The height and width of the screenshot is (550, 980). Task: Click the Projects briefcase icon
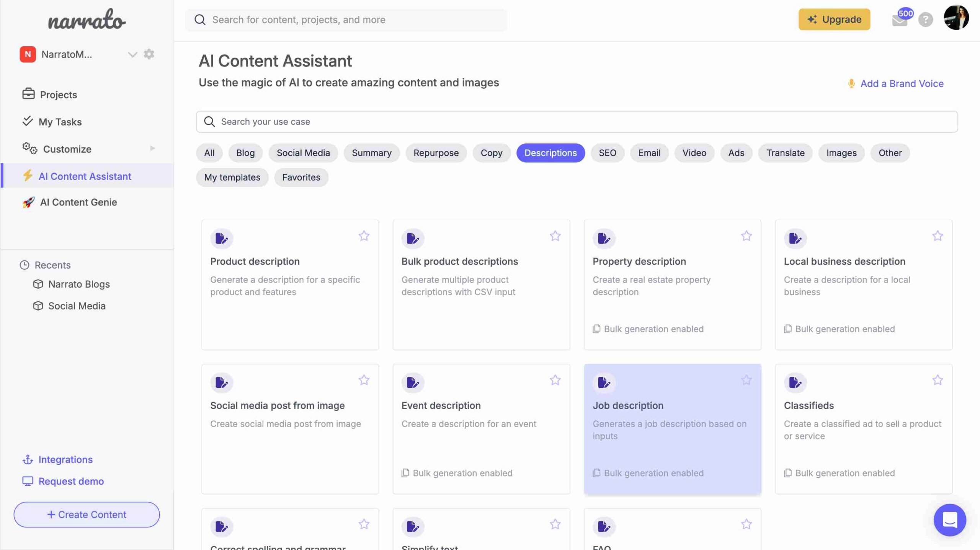[x=28, y=94]
